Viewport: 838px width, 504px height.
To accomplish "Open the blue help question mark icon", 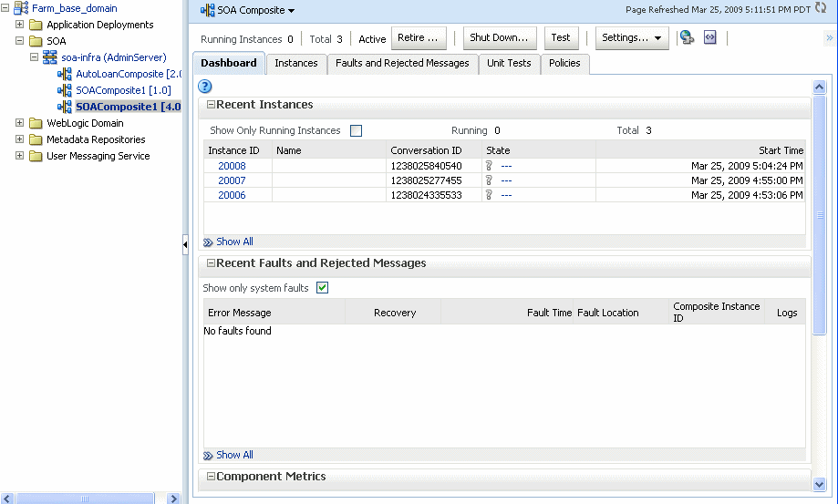I will click(x=205, y=86).
